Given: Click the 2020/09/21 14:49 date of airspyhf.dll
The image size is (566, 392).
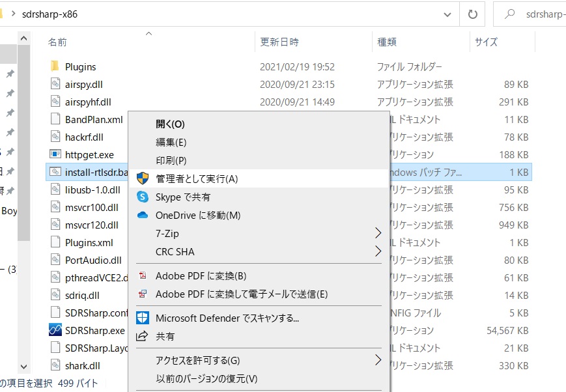Looking at the screenshot, I should click(x=297, y=102).
